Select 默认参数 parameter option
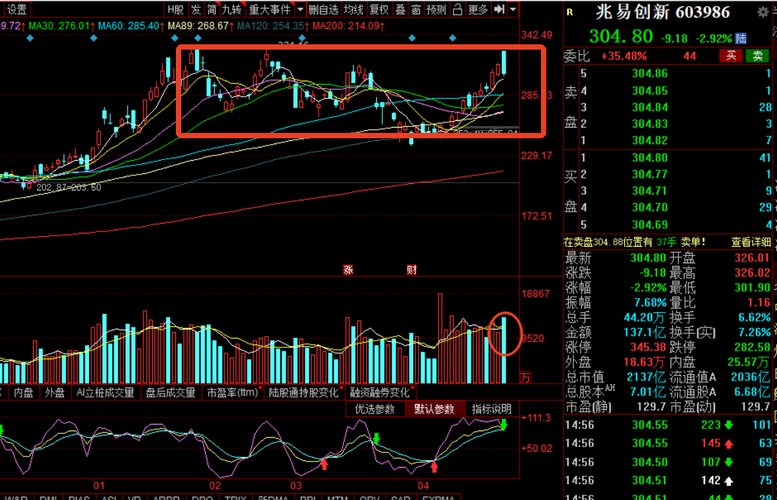The image size is (777, 500). (434, 409)
